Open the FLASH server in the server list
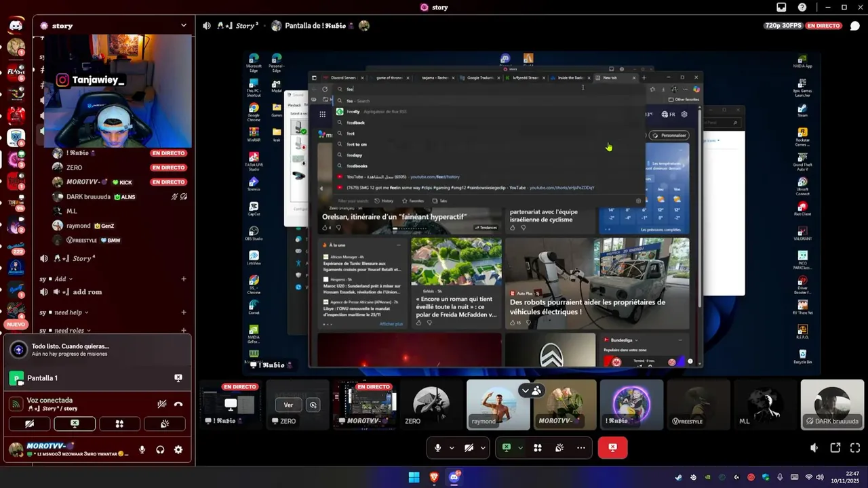 (x=16, y=71)
